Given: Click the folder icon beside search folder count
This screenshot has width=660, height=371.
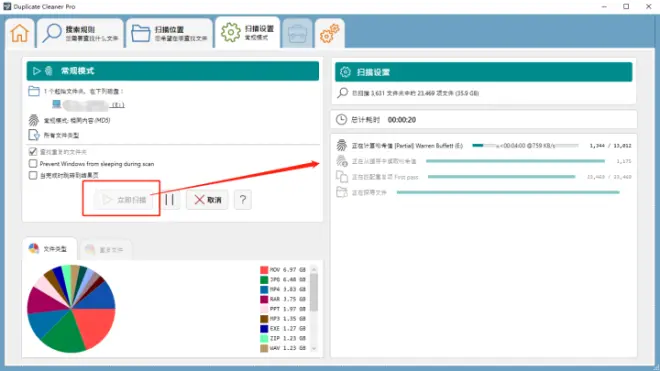Looking at the screenshot, I should (x=34, y=91).
